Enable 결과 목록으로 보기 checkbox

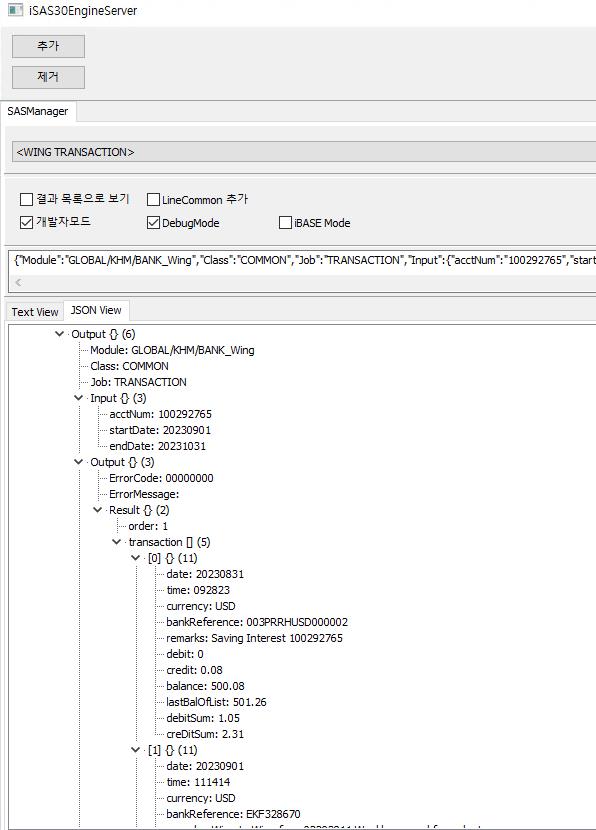click(x=26, y=199)
